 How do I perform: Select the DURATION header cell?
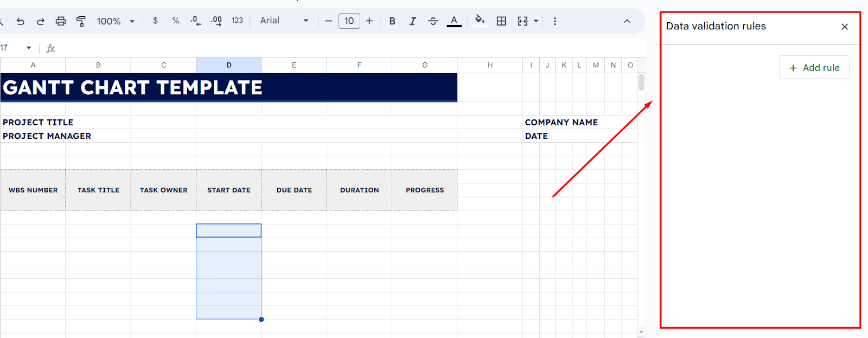[x=359, y=190]
